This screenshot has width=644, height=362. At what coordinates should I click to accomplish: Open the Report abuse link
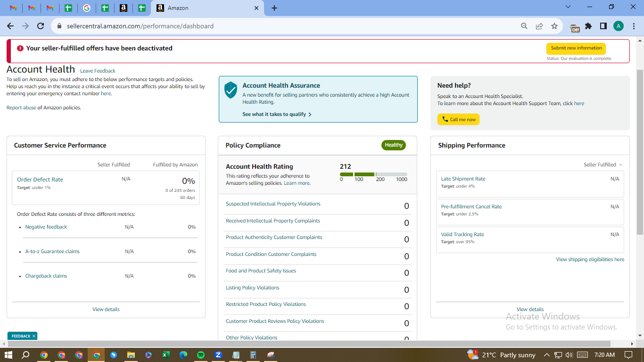click(x=21, y=107)
